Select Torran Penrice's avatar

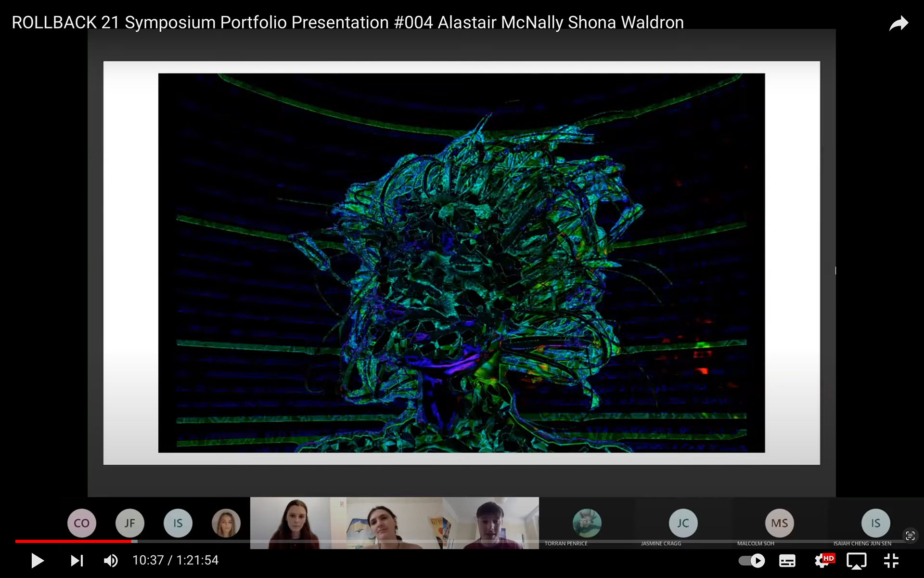click(x=587, y=523)
